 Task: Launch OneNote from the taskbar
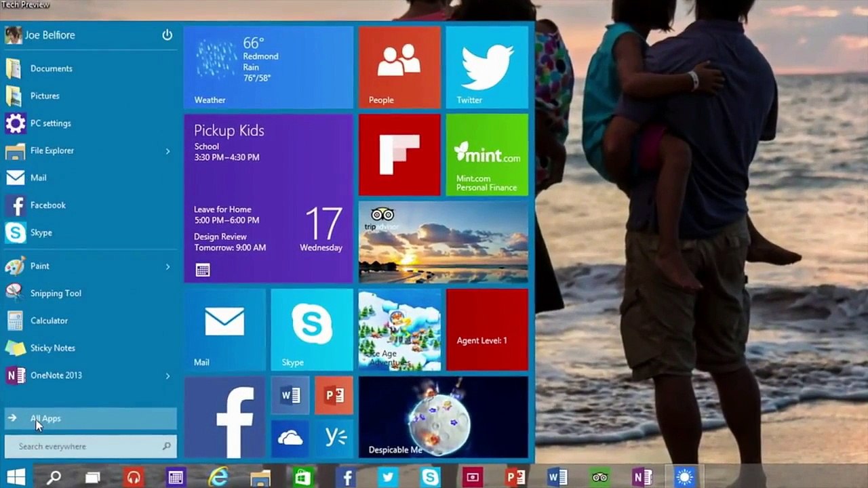tap(642, 477)
